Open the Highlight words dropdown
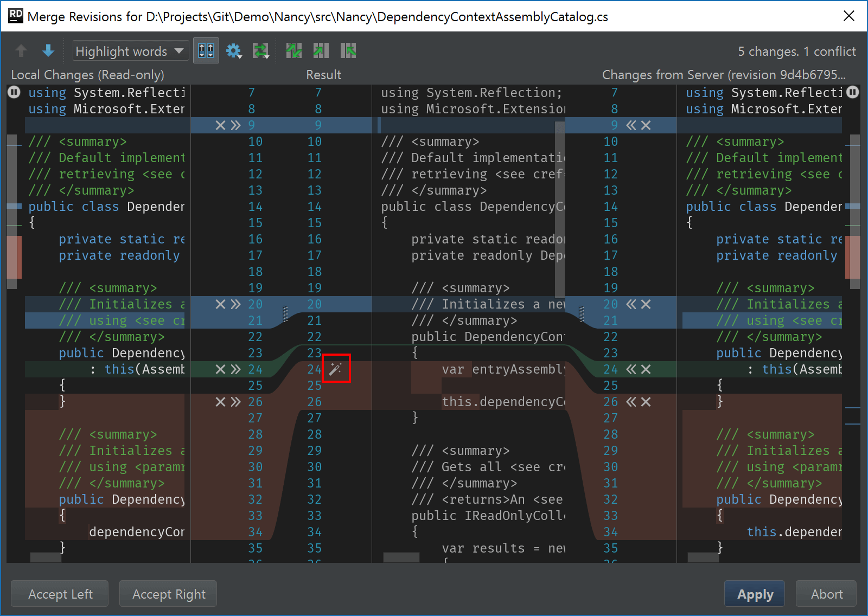Viewport: 868px width, 616px height. pos(130,50)
